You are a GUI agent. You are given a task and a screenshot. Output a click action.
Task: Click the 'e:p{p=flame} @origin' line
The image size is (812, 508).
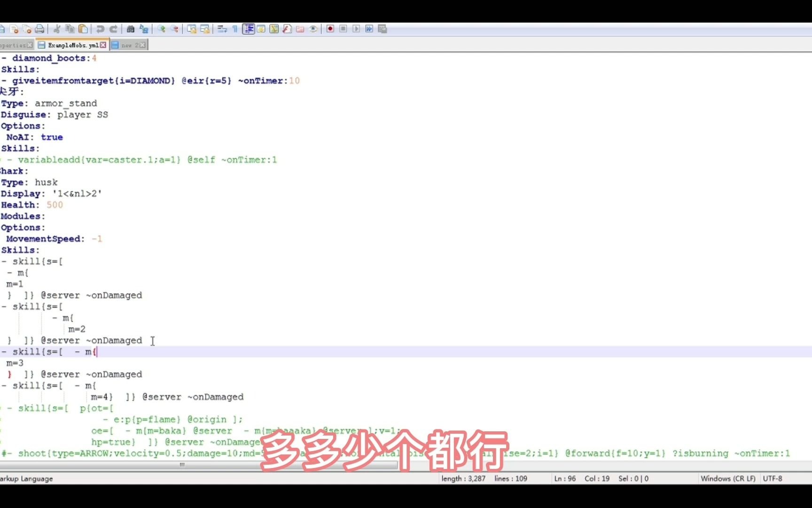pyautogui.click(x=172, y=420)
